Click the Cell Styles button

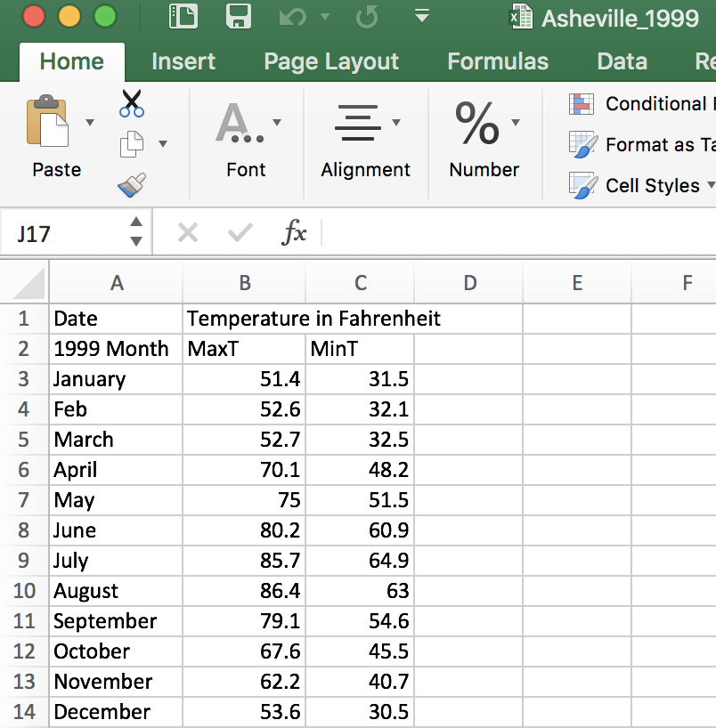tap(641, 185)
